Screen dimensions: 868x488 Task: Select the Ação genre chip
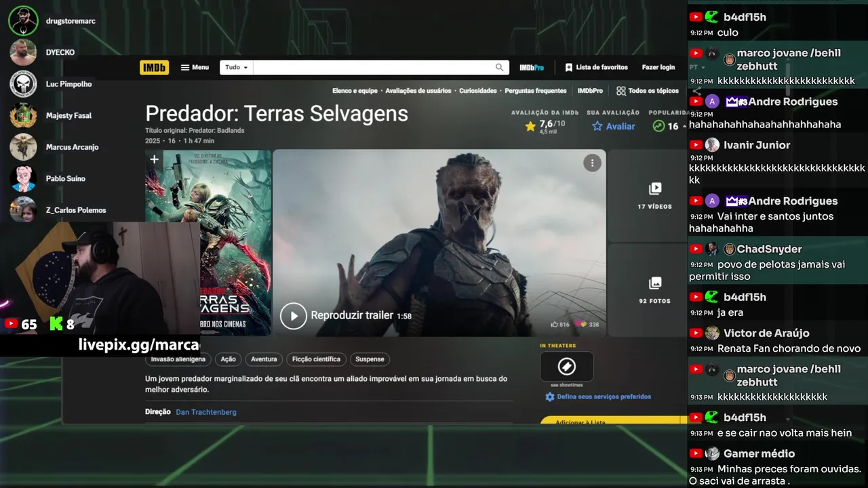[229, 359]
